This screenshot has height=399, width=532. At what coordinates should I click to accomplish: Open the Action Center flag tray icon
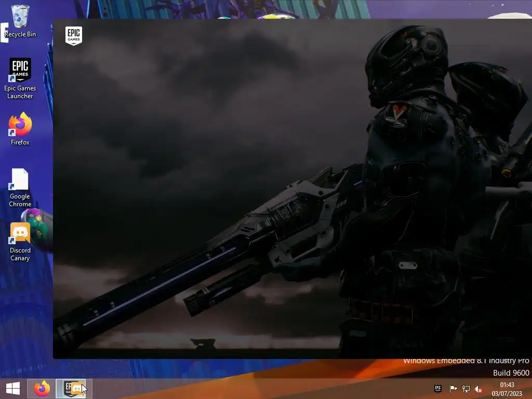[453, 389]
